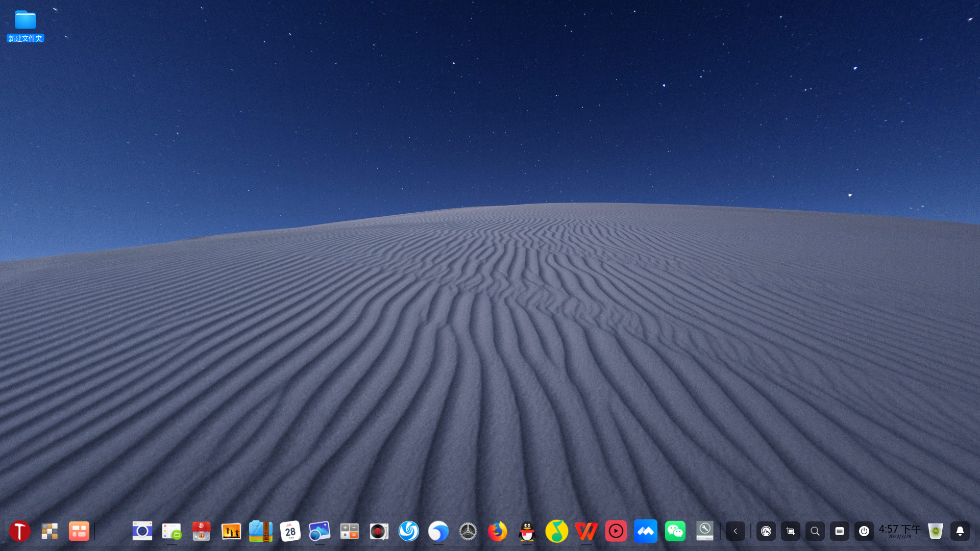This screenshot has height=551, width=980.
Task: Open the shutdown power options
Action: pyautogui.click(x=864, y=531)
